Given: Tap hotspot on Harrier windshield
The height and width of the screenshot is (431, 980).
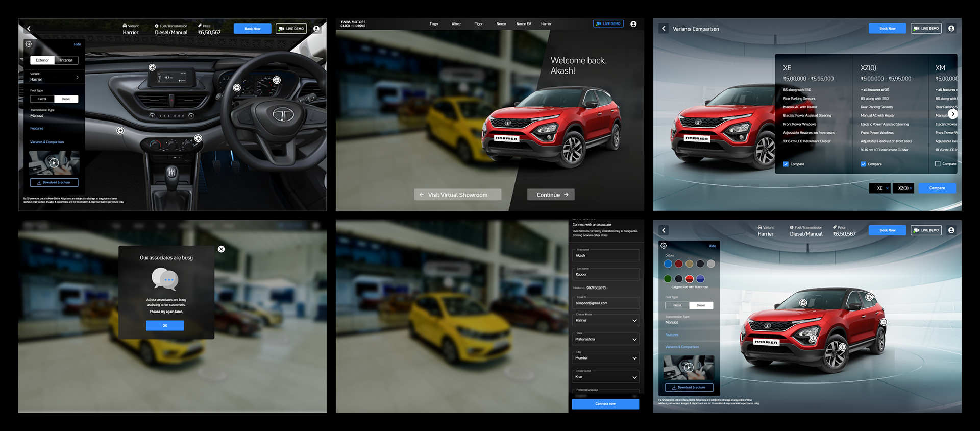Looking at the screenshot, I should pyautogui.click(x=803, y=303).
